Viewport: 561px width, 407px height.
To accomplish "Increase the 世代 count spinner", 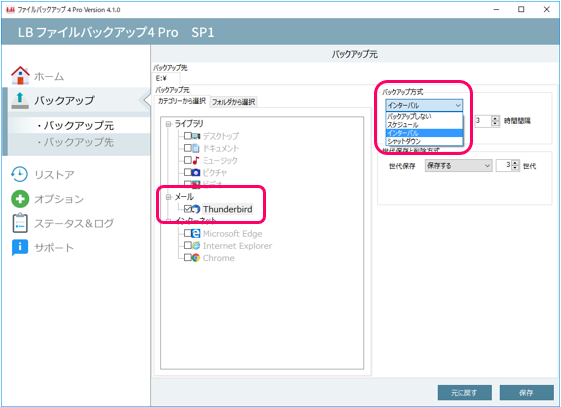I will 515,163.
